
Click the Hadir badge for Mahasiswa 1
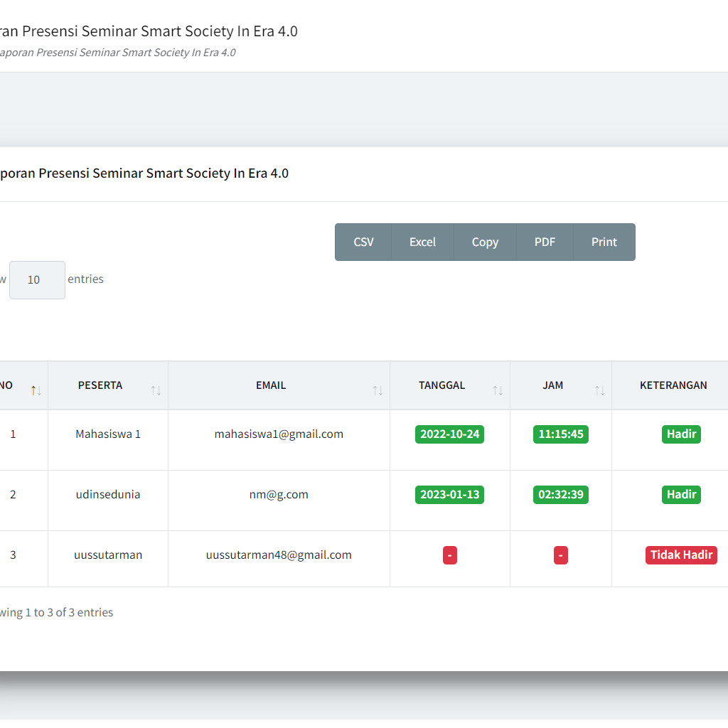pos(681,434)
